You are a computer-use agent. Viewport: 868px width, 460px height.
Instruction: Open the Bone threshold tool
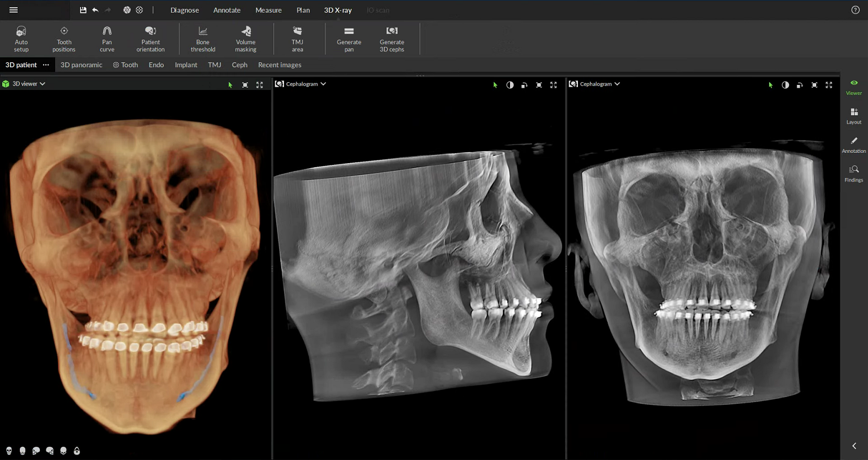pyautogui.click(x=203, y=39)
